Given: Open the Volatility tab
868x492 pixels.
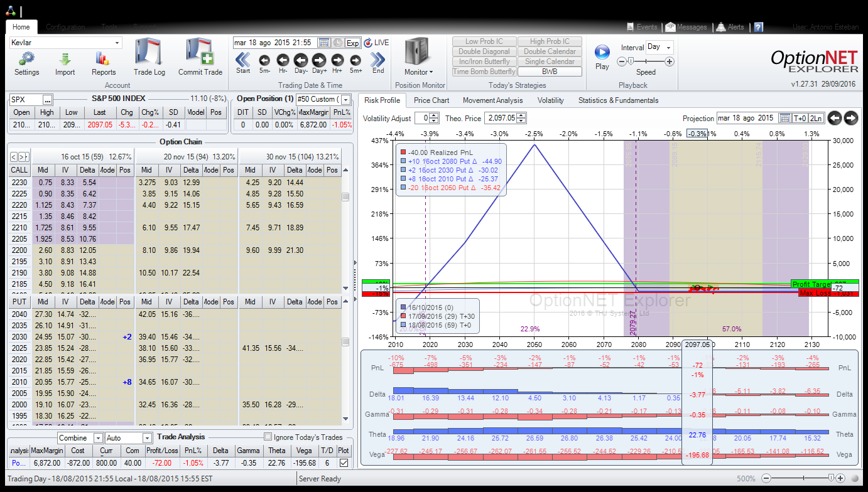Looking at the screenshot, I should pos(550,100).
